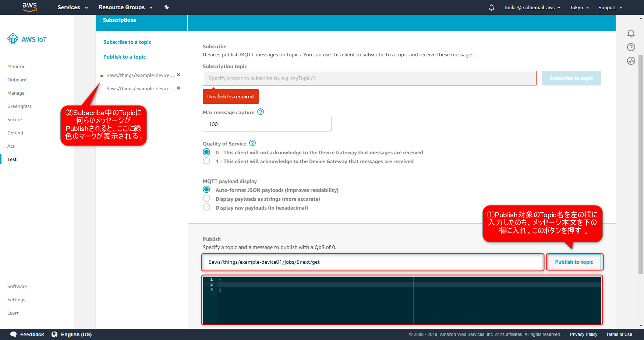Open Act in the sidebar
Screen dimensions: 644x340
tap(11, 146)
